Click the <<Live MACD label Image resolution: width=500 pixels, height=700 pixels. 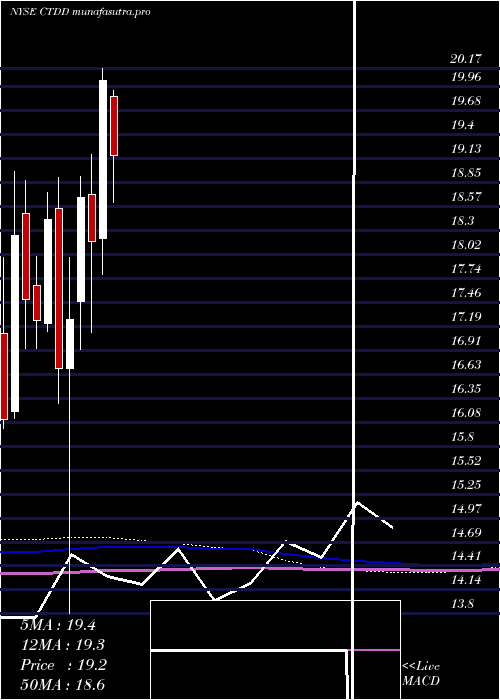pyautogui.click(x=421, y=674)
